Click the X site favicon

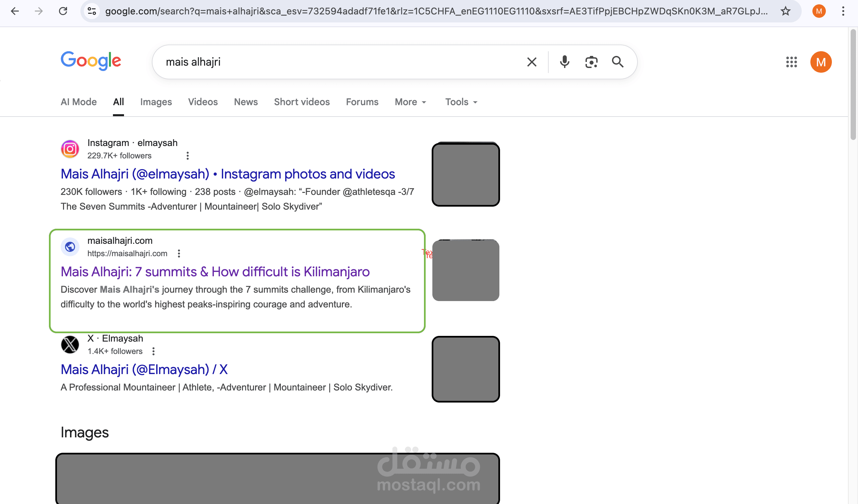coord(70,344)
